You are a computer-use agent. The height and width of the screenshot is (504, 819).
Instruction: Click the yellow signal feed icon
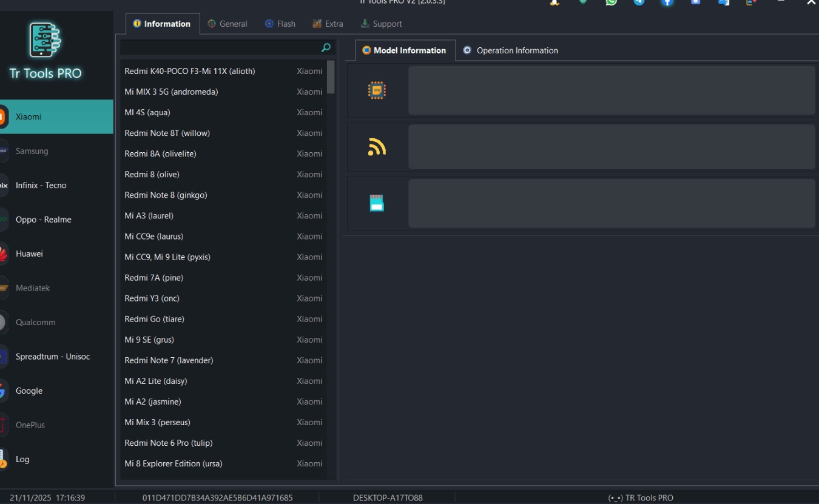[x=377, y=147]
